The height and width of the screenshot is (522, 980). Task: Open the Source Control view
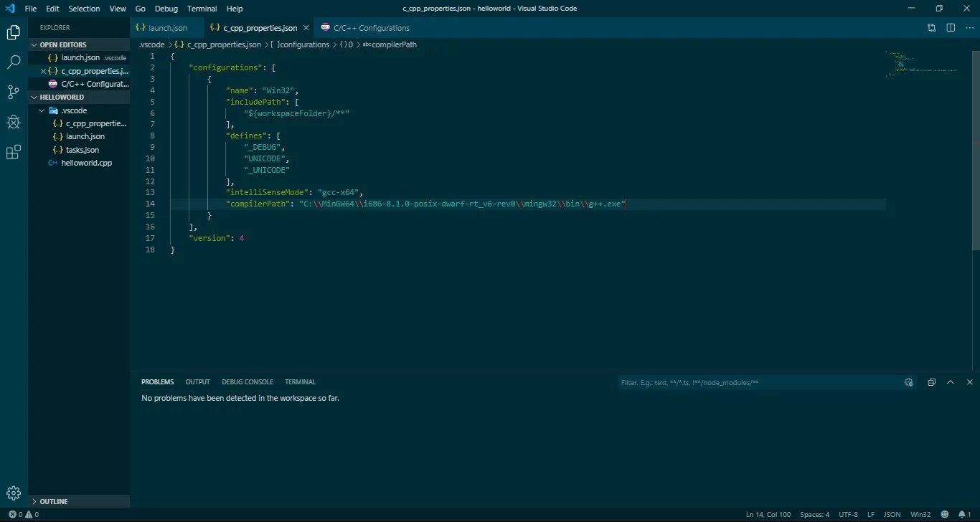[x=14, y=92]
